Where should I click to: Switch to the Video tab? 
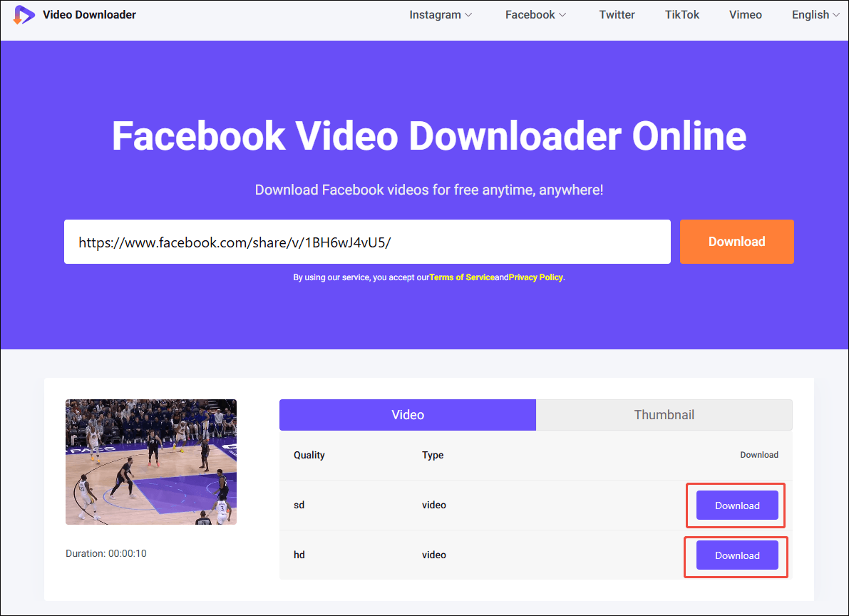(408, 415)
